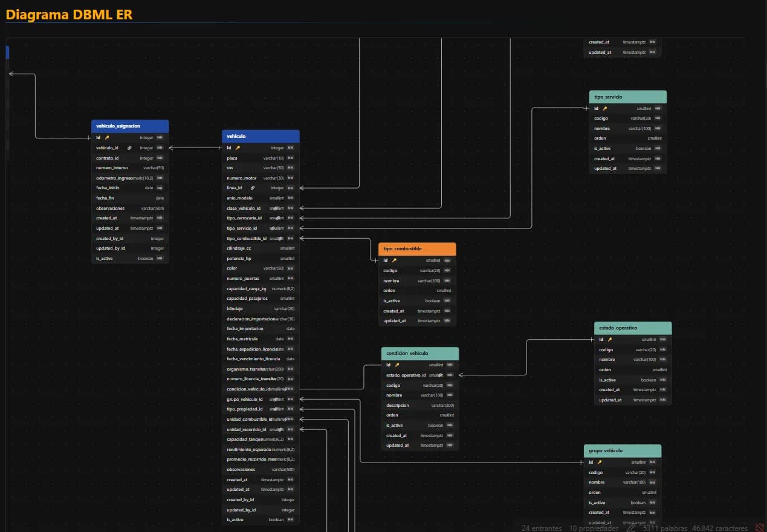The height and width of the screenshot is (532, 767).
Task: Click the tipo_propiedad_id row
Action: click(x=261, y=409)
